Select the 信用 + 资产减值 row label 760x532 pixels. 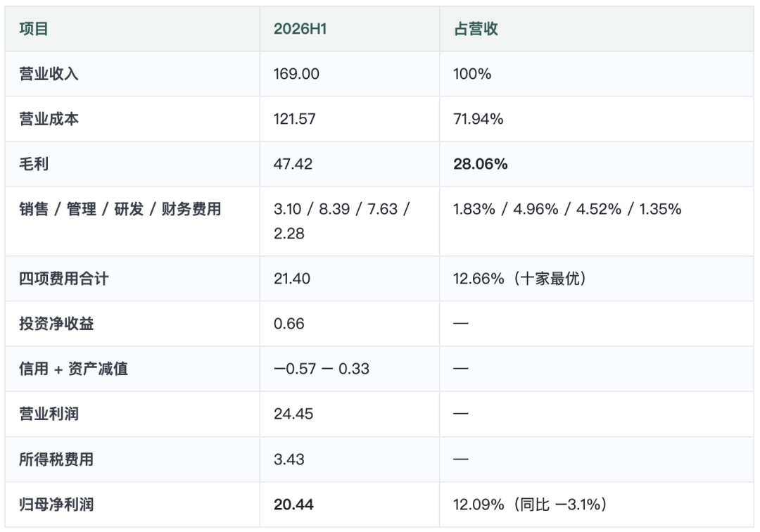pyautogui.click(x=73, y=369)
